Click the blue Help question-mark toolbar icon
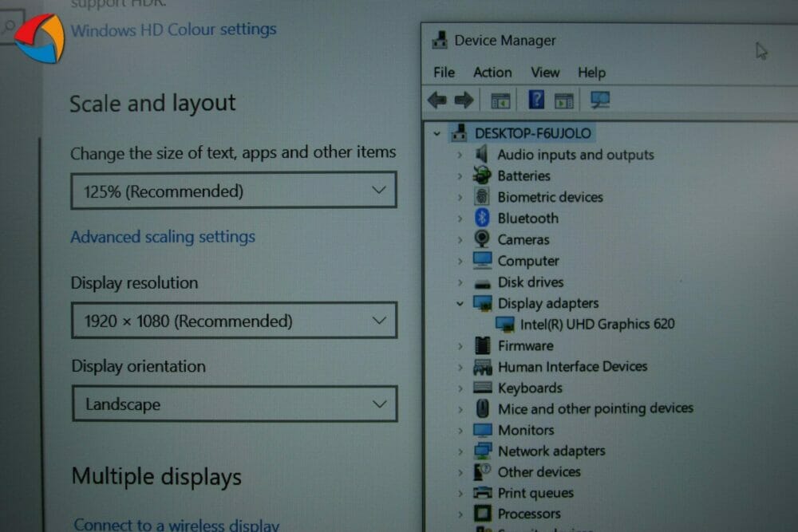 (x=536, y=100)
